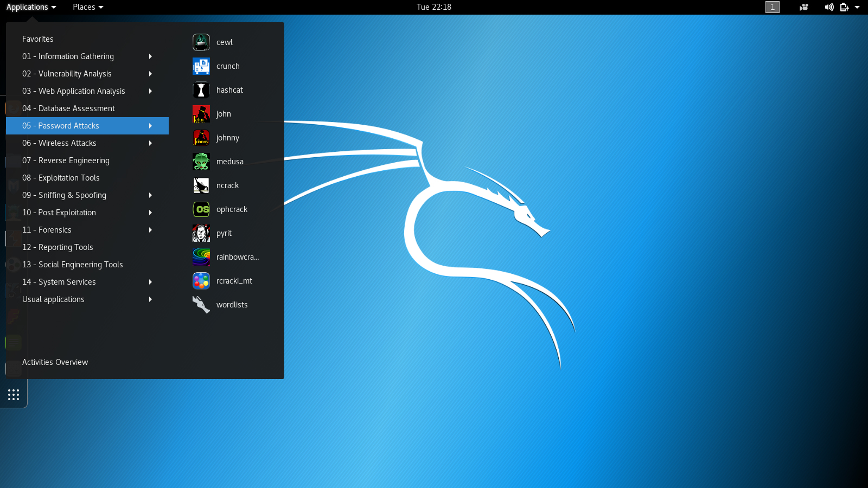Launch medusa from its green icon
The width and height of the screenshot is (868, 488).
(201, 162)
